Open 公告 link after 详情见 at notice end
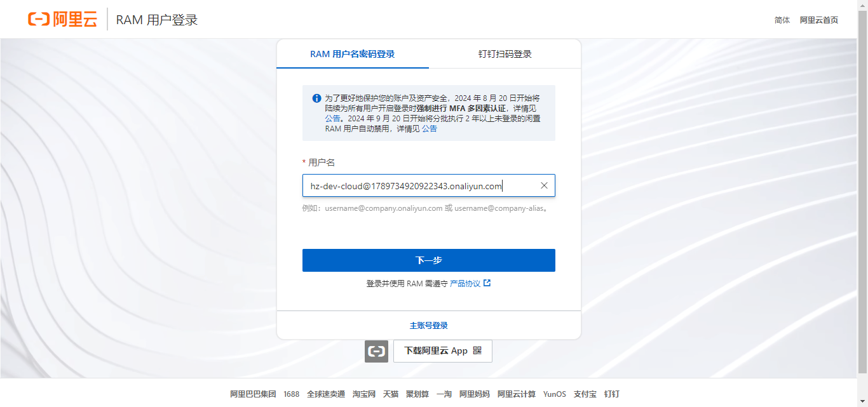Screen dimensions: 868x407 pos(430,128)
